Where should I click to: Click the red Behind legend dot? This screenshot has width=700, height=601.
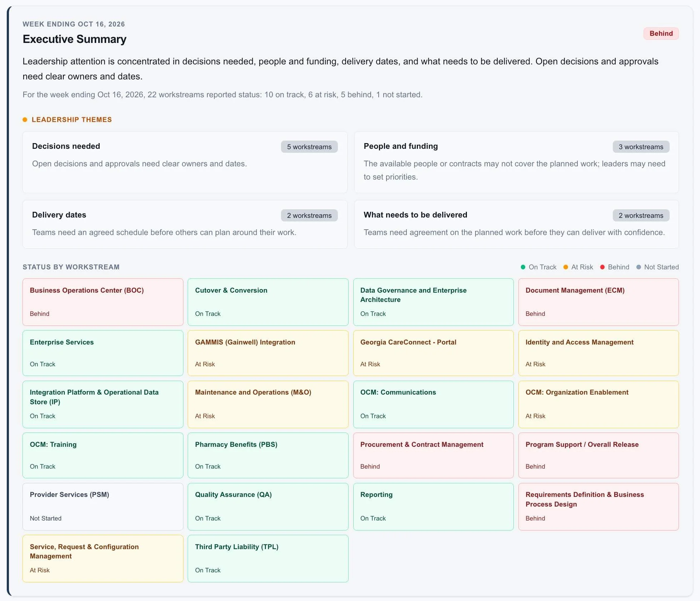(602, 267)
